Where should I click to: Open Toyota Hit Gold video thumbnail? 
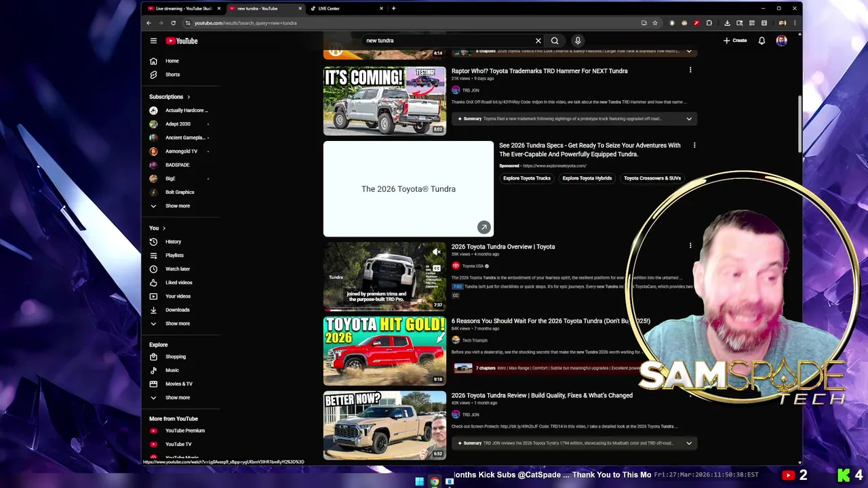click(x=384, y=351)
